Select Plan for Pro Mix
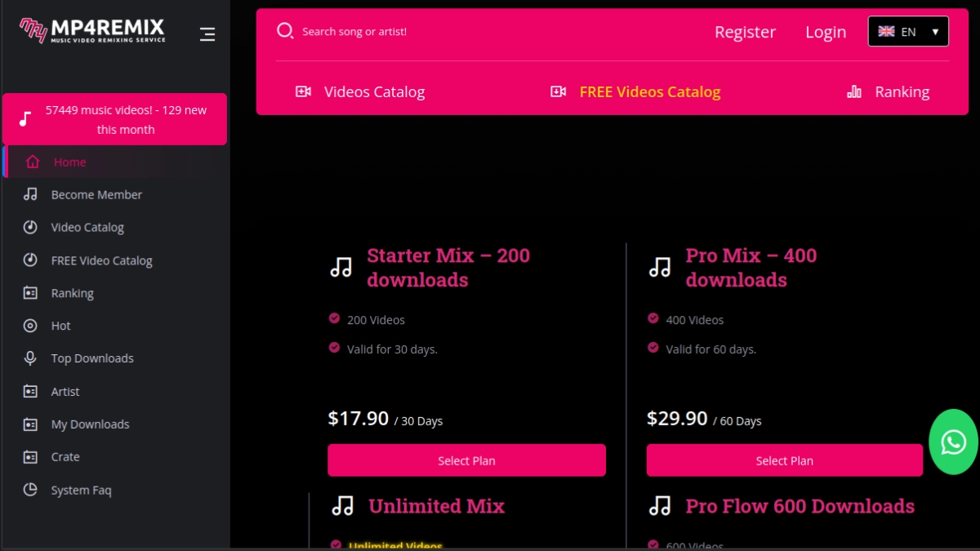This screenshot has width=980, height=551. click(x=785, y=460)
